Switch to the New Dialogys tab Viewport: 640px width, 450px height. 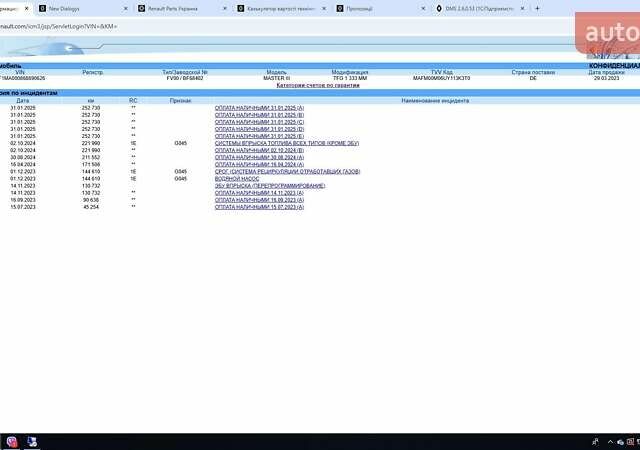[x=84, y=8]
